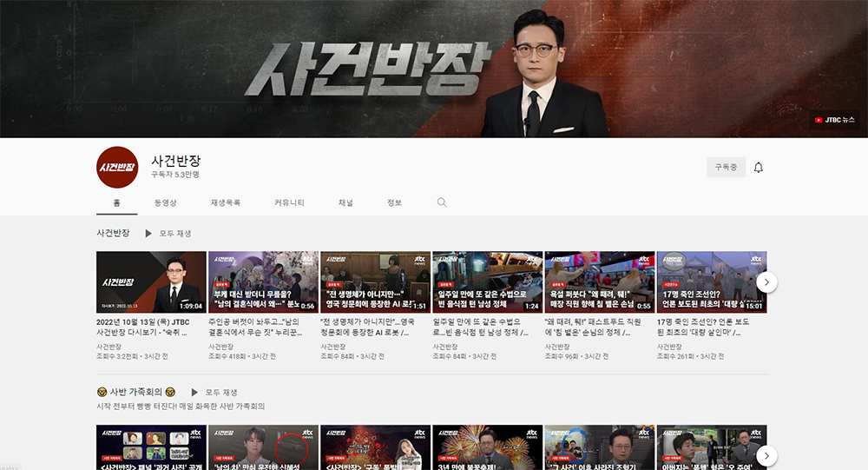Open second-row fireworks 불꽃축제 thumbnail
The image size is (868, 470).
[x=488, y=447]
